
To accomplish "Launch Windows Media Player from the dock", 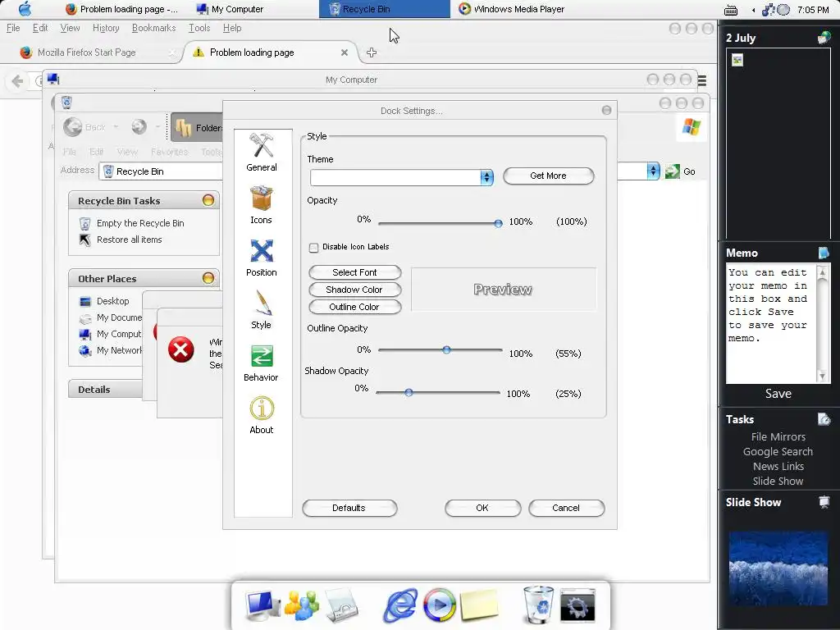I will coord(440,605).
